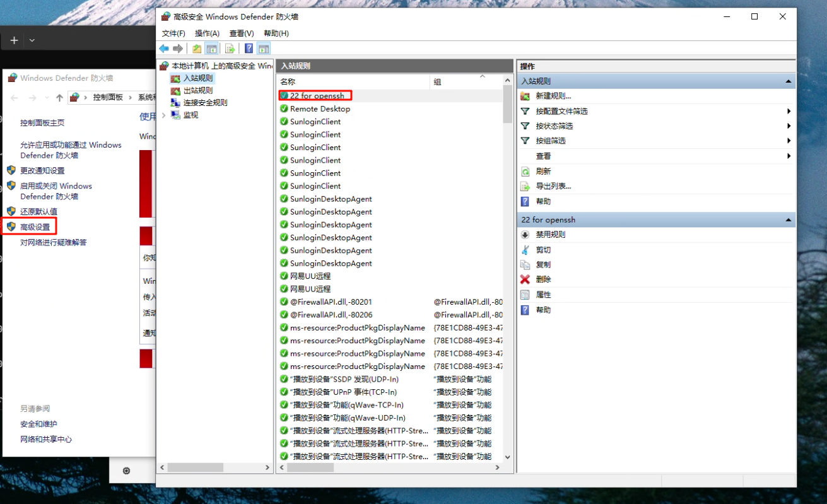Toggle the action pane visibility toolbar button
This screenshot has height=504, width=827.
click(264, 49)
